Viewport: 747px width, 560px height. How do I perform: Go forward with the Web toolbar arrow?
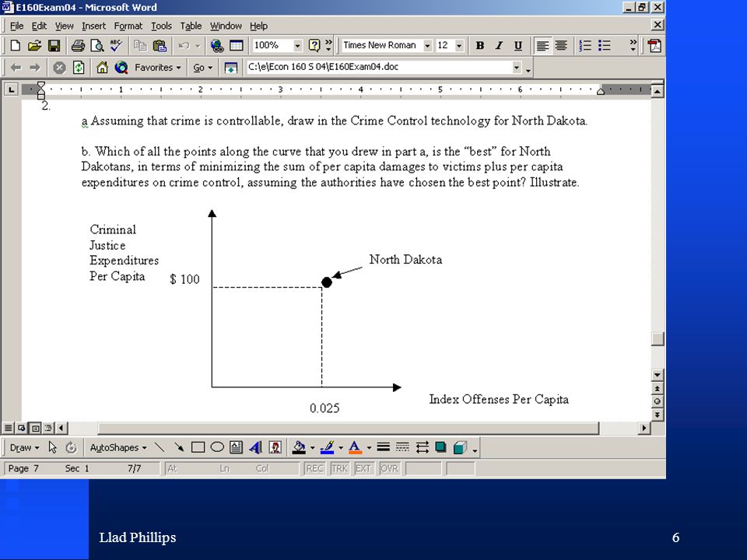click(35, 68)
